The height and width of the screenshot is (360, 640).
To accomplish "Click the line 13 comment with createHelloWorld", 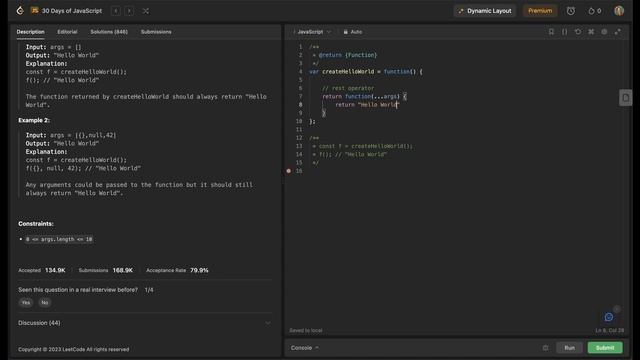I will (x=362, y=146).
